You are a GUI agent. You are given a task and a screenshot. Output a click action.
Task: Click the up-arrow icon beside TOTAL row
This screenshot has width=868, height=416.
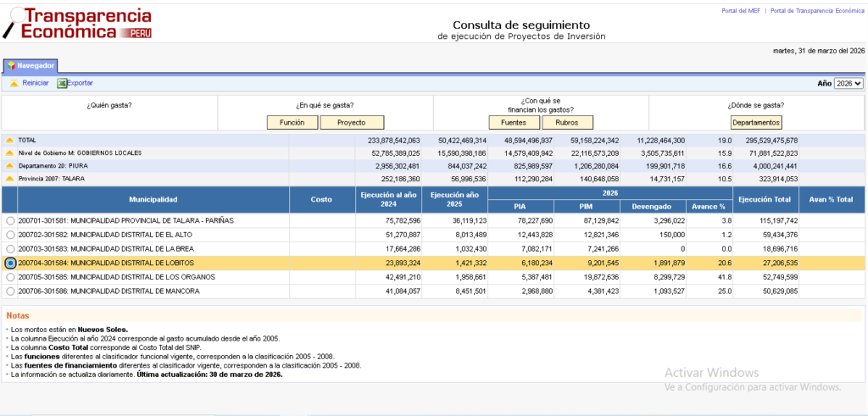pyautogui.click(x=9, y=140)
